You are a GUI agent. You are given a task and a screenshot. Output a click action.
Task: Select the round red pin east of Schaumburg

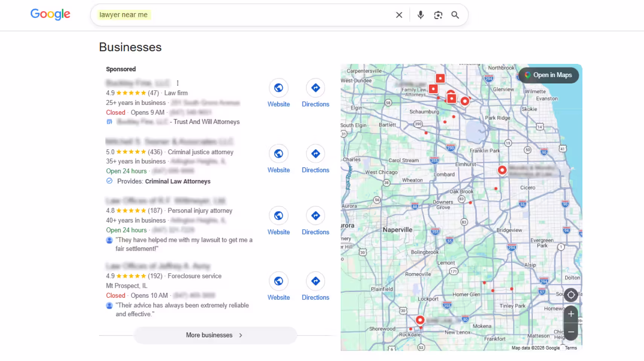465,101
